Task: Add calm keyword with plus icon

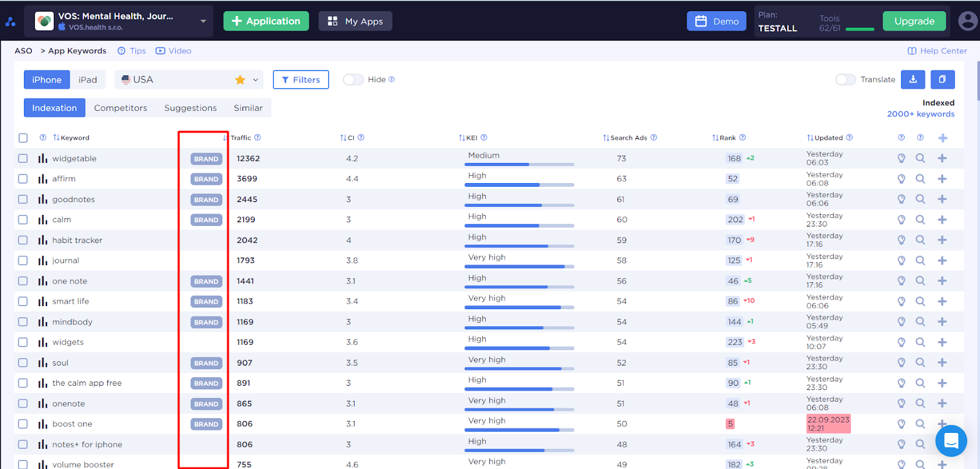Action: [942, 220]
